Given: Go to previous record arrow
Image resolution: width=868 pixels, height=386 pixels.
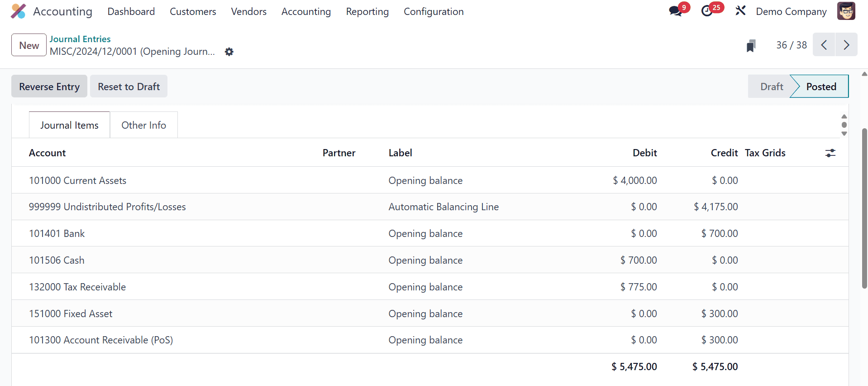Looking at the screenshot, I should point(824,45).
